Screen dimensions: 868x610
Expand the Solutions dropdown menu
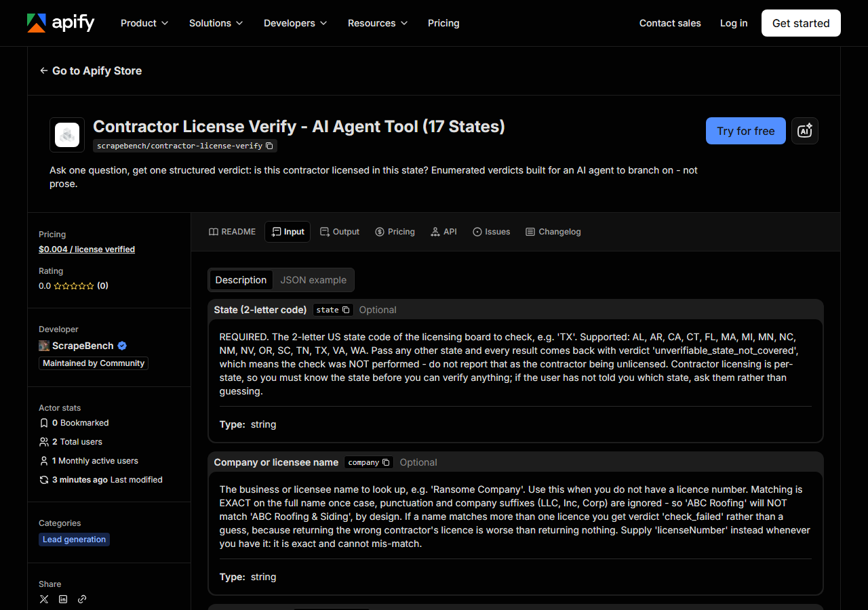tap(216, 23)
